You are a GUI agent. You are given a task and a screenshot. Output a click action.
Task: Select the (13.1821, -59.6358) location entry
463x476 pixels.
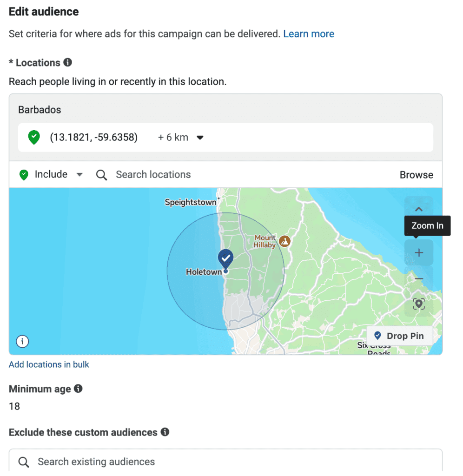coord(225,138)
